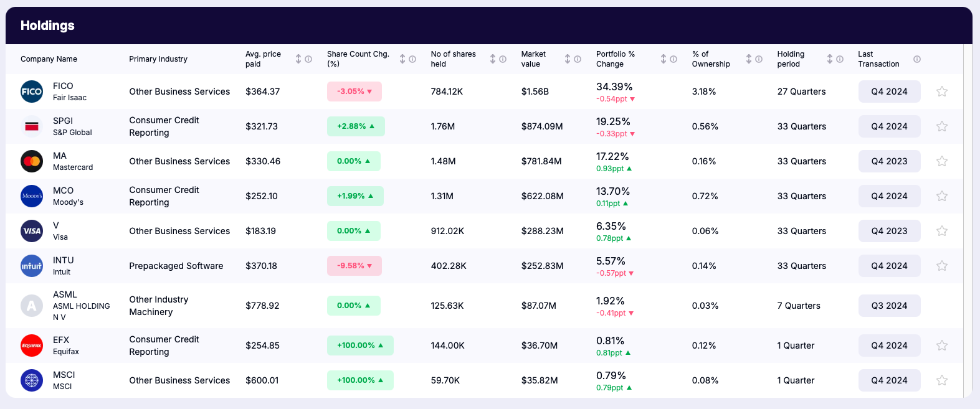The width and height of the screenshot is (980, 409).
Task: Sort holdings by Market value
Action: (x=568, y=59)
